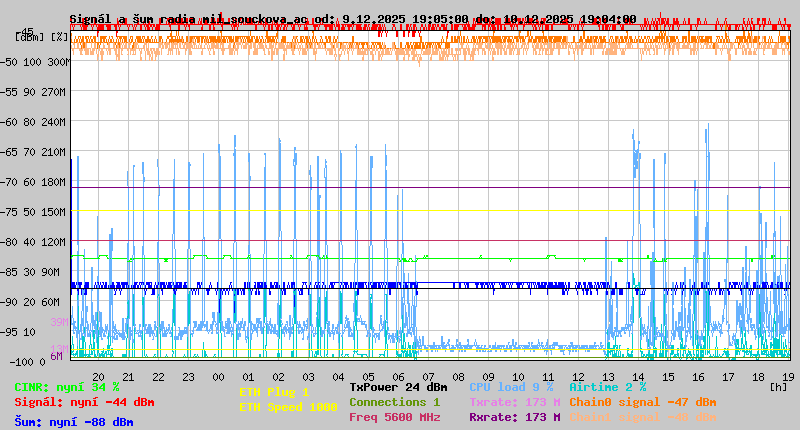
Task: Click the 'Chain0 signal -47 dBm' legend label
Action: 643,402
